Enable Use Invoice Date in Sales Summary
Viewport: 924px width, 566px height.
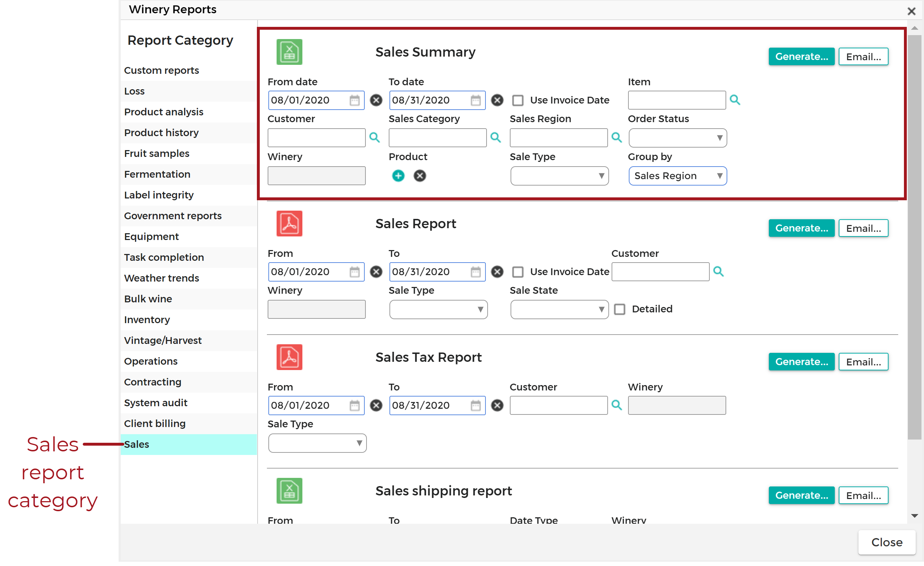coord(518,100)
